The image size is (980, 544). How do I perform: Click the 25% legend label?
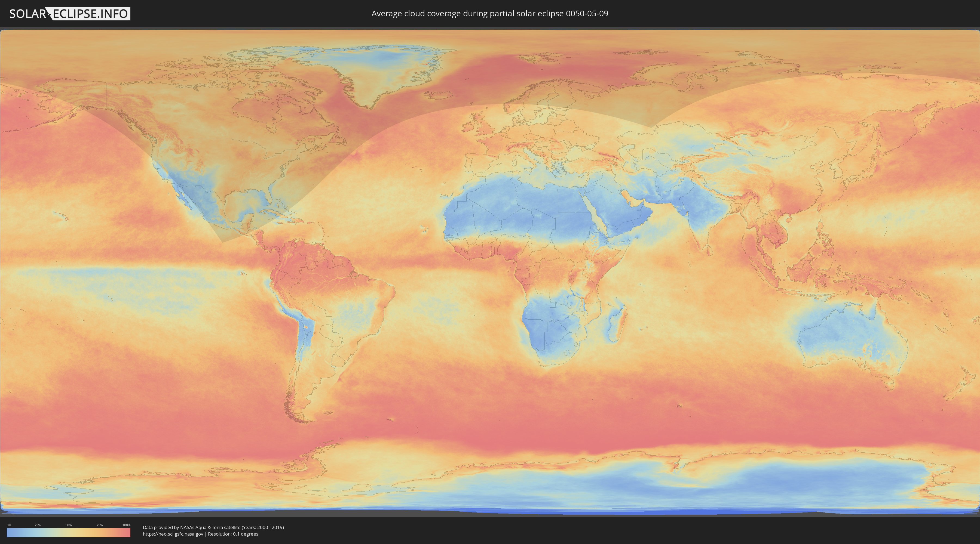pos(38,525)
